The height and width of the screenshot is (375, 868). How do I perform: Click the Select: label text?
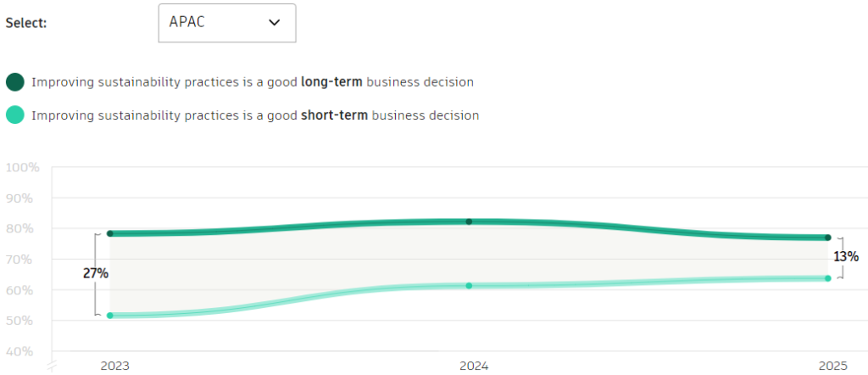click(26, 23)
